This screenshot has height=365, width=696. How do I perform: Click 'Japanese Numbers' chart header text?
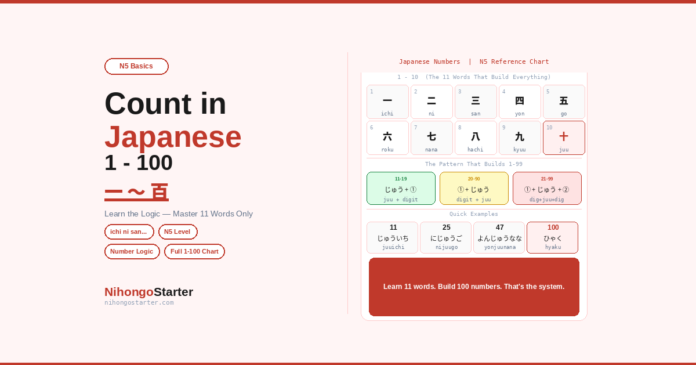(x=429, y=62)
